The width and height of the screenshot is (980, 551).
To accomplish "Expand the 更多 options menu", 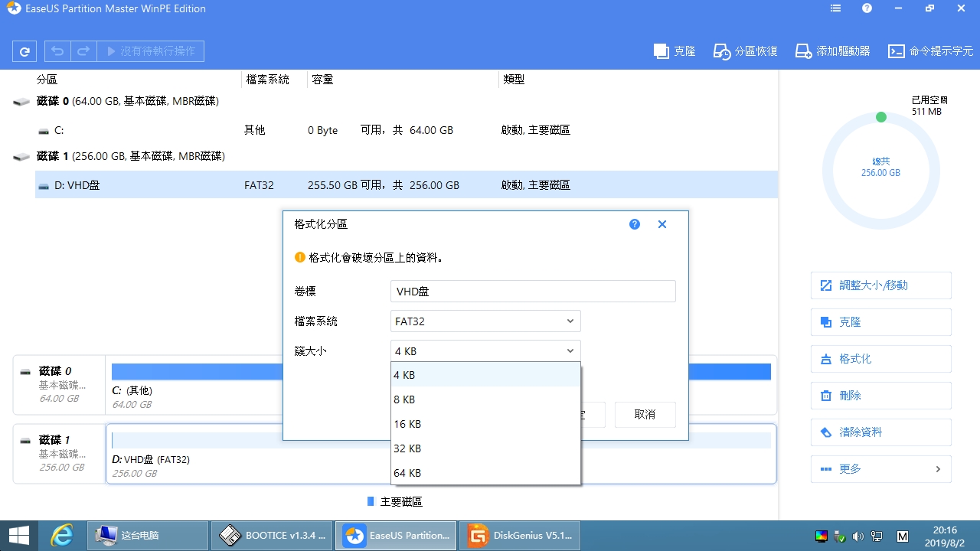I will tap(880, 469).
